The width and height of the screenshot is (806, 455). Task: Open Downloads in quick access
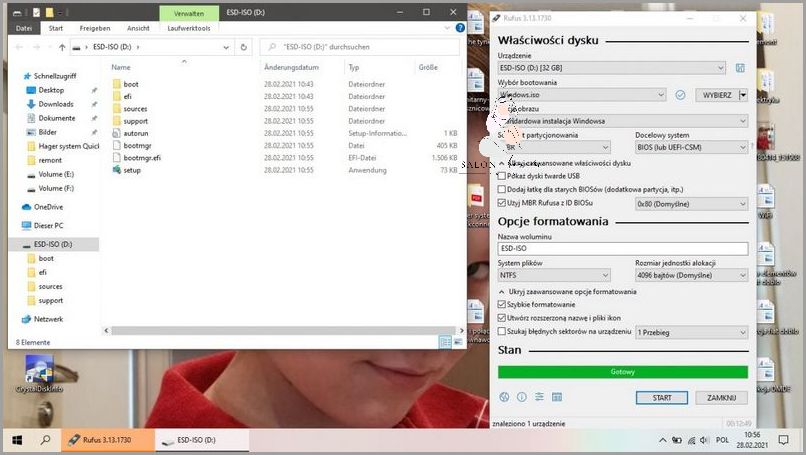[56, 104]
